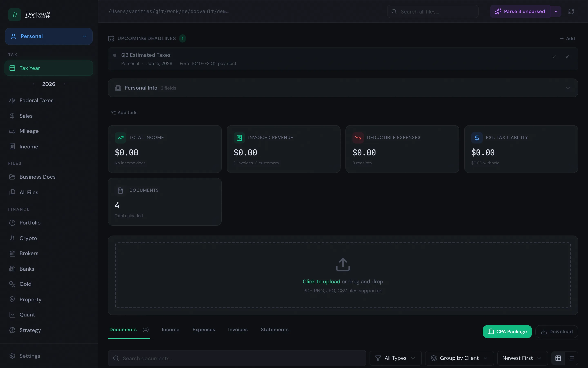Viewport: 588px width, 368px height.
Task: Click the Documents card file icon
Action: click(x=120, y=190)
